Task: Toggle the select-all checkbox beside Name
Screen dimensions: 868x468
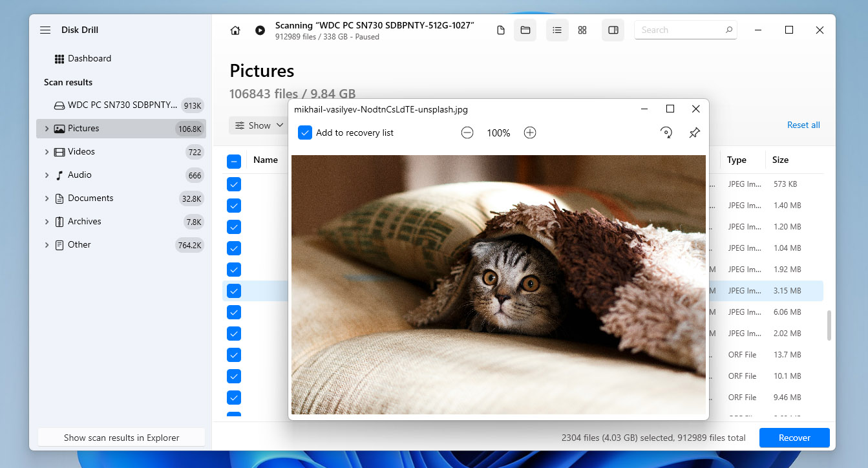Action: pos(234,161)
